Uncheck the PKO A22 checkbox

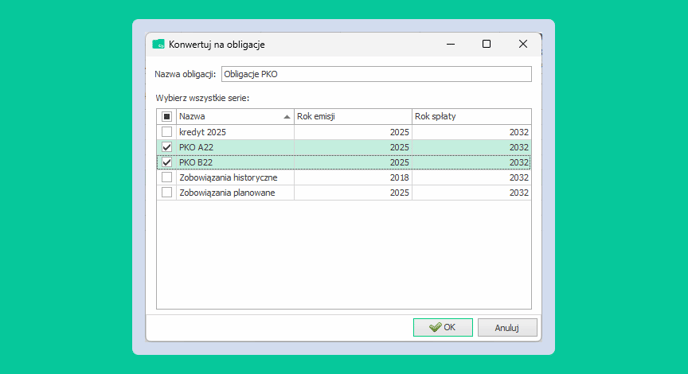tap(167, 147)
